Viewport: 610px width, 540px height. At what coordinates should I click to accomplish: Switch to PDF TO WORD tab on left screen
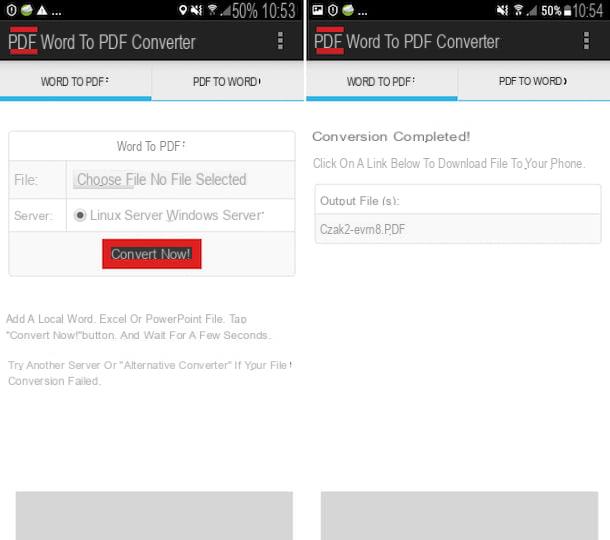pyautogui.click(x=228, y=81)
